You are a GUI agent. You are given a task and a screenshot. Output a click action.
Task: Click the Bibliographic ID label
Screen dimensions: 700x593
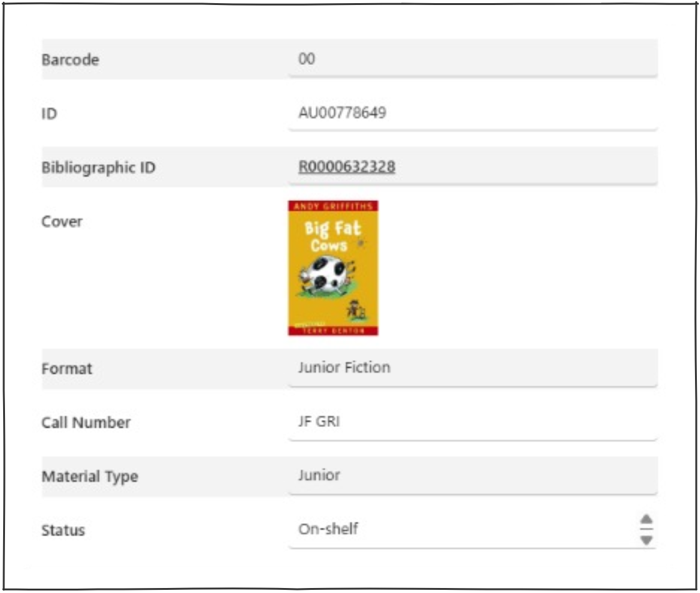(x=98, y=167)
